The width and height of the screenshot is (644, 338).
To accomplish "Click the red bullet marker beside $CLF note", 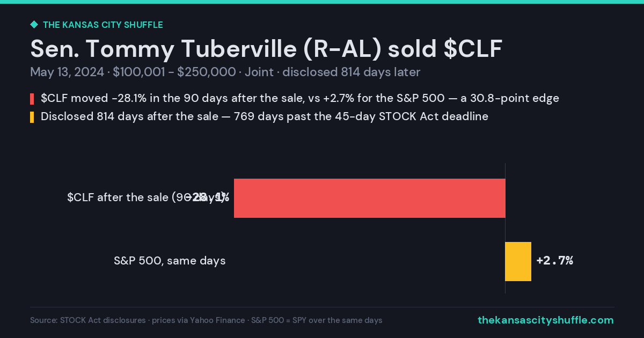I will pyautogui.click(x=32, y=99).
